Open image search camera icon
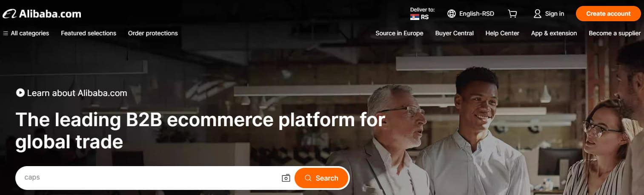This screenshot has height=195, width=644. pos(286,178)
